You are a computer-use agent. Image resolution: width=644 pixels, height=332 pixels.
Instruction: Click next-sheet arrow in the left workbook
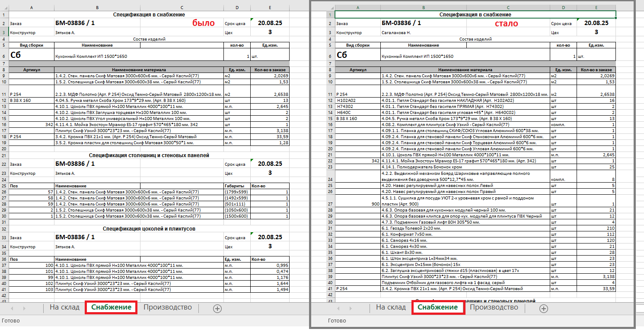point(24,308)
